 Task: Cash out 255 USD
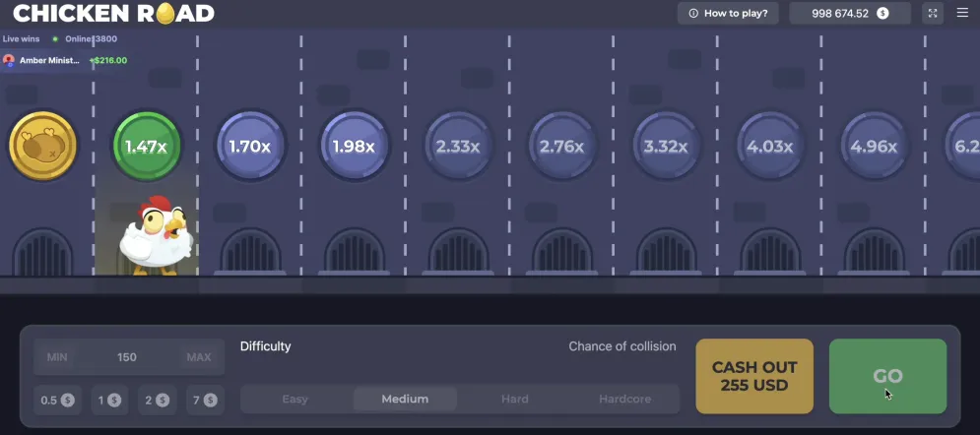point(754,376)
